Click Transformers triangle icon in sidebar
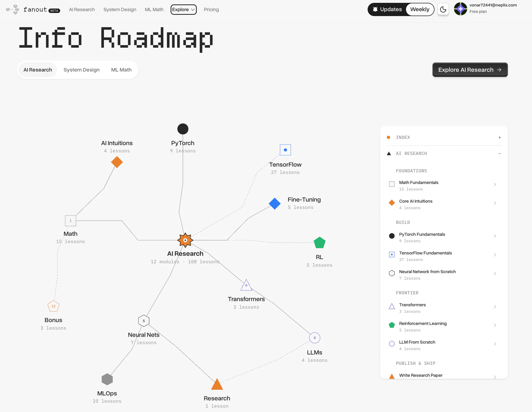The image size is (532, 412). [392, 306]
